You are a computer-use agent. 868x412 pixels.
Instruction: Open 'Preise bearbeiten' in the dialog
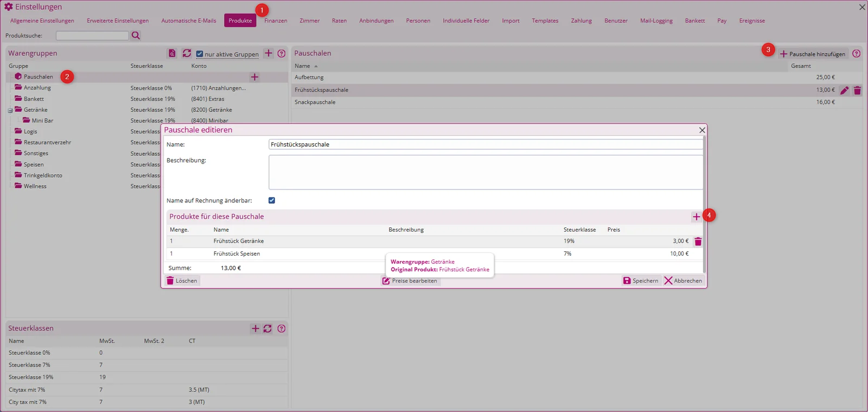(410, 281)
